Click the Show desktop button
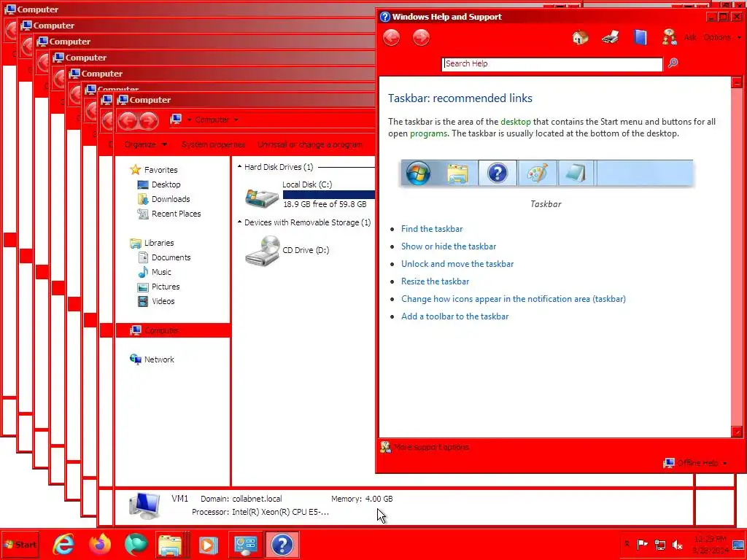Screen dimensions: 747x560 (739, 545)
